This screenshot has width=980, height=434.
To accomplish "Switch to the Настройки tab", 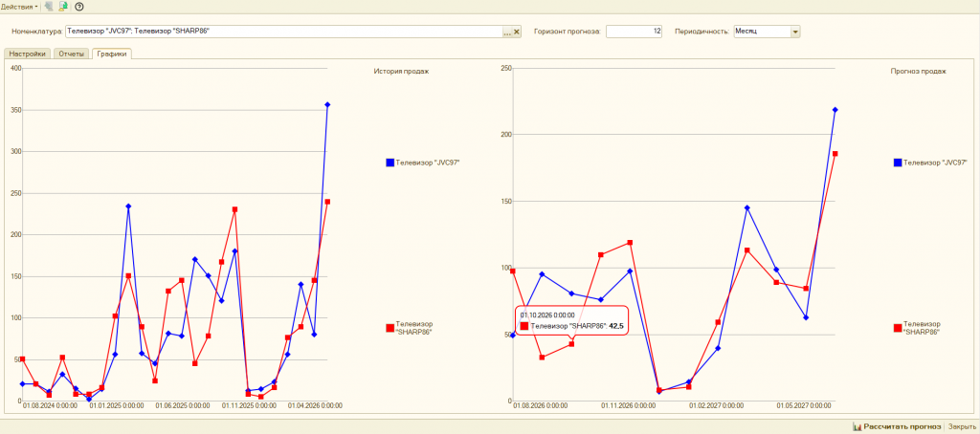I will point(27,54).
